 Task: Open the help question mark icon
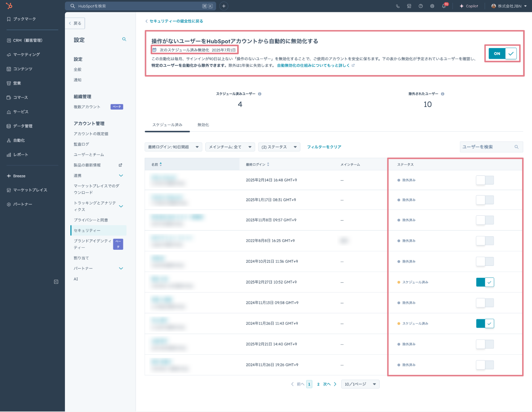420,6
